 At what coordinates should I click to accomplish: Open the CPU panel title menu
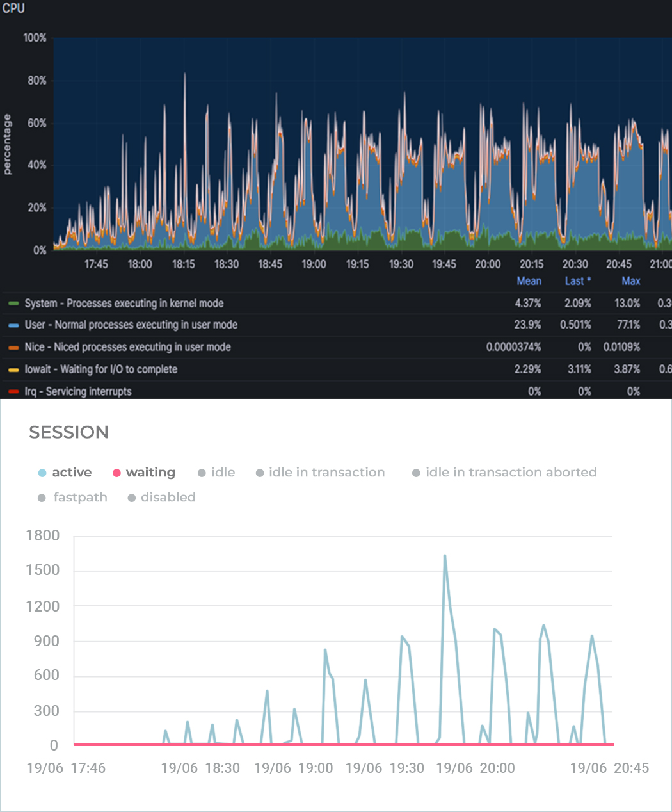[13, 8]
